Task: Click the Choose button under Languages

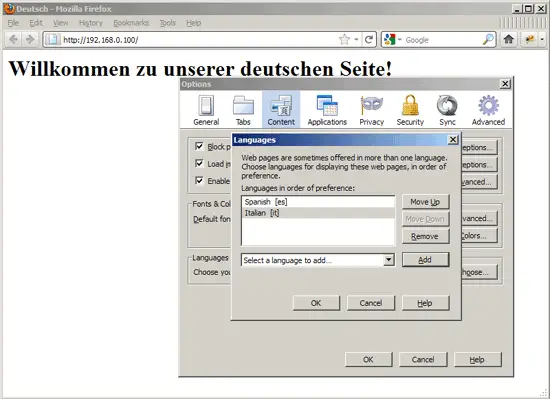Action: point(479,272)
